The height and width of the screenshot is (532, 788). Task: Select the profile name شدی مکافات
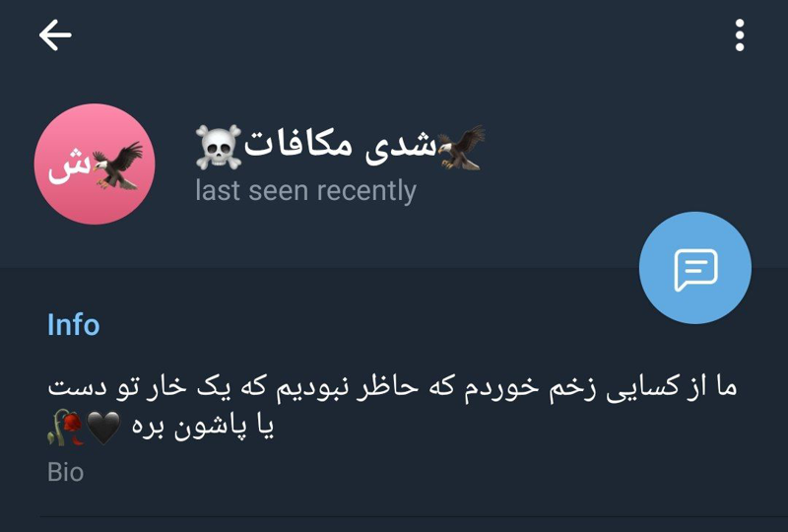(x=340, y=146)
